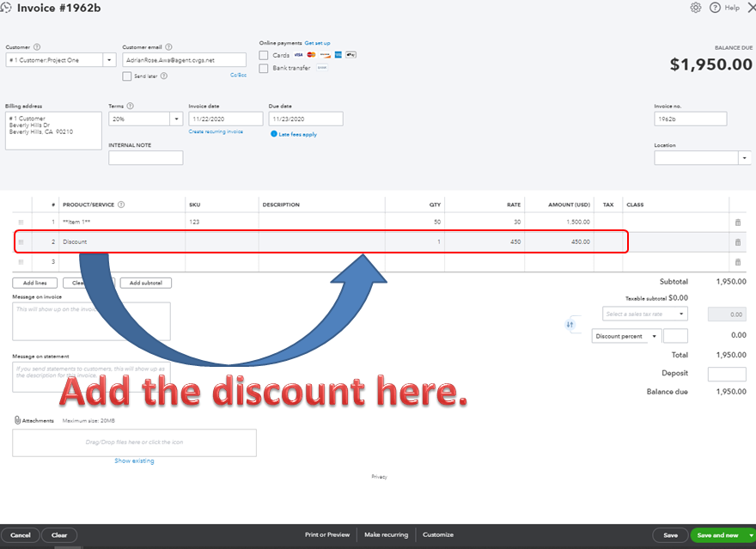
Task: Click the Privacy link
Action: [x=379, y=477]
